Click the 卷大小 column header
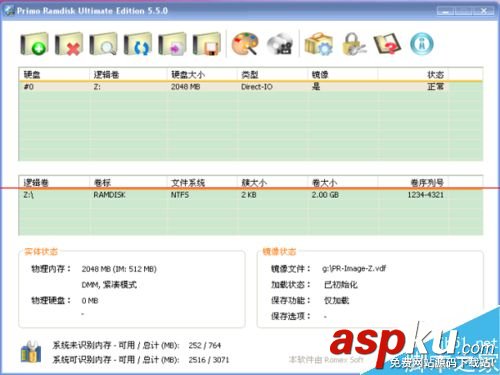The height and width of the screenshot is (375, 500). click(324, 182)
